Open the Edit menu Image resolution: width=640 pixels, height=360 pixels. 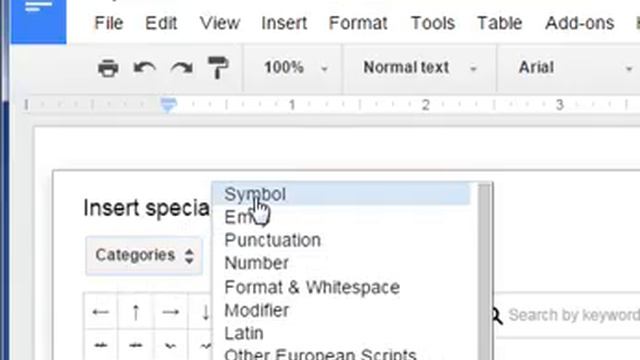click(x=161, y=23)
